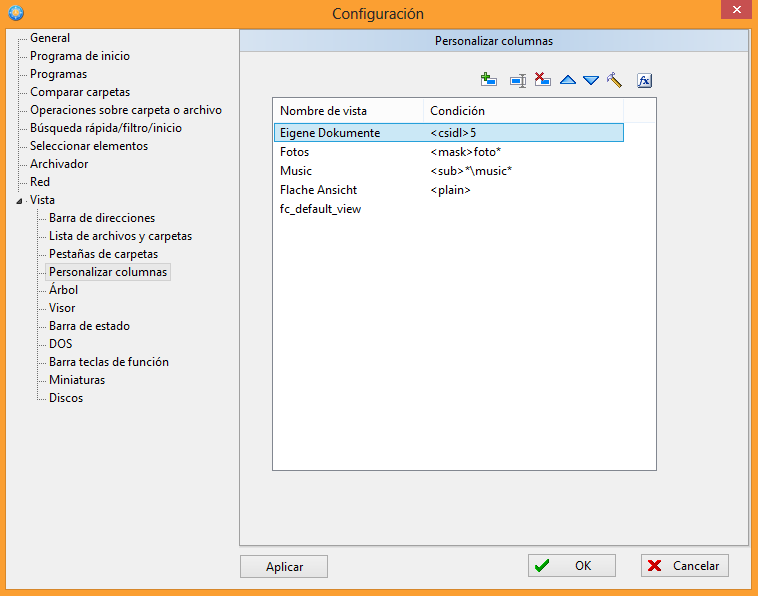Viewport: 758px width, 596px height.
Task: Click the hammer edit settings icon
Action: click(614, 80)
